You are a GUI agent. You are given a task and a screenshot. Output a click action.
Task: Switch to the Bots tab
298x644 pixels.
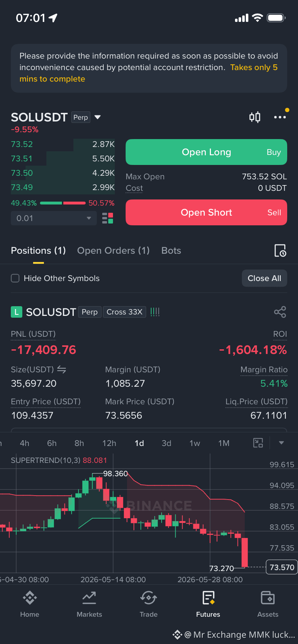[171, 250]
